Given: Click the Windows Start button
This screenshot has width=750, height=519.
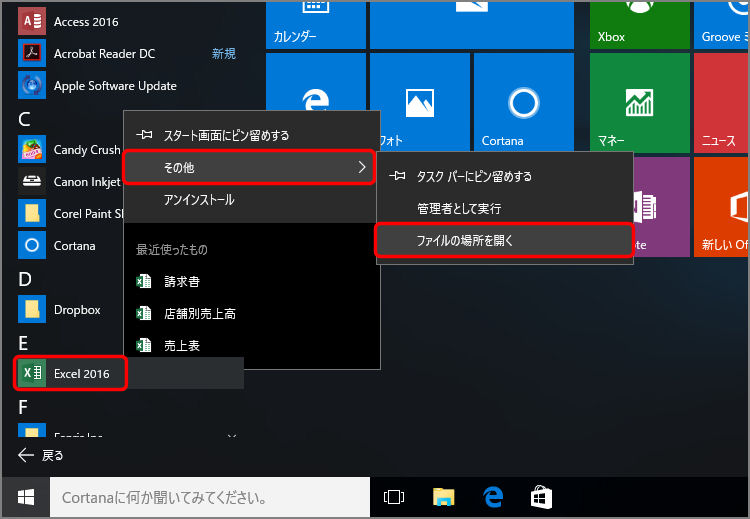Looking at the screenshot, I should tap(26, 497).
